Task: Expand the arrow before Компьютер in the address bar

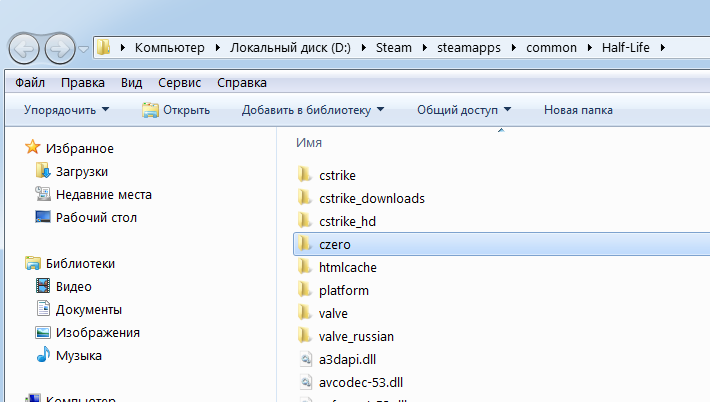Action: pyautogui.click(x=123, y=48)
